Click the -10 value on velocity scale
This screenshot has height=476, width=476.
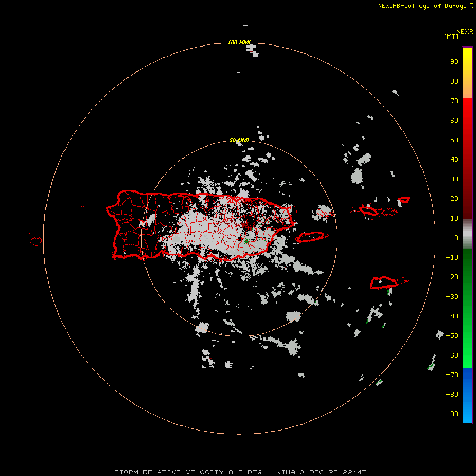click(452, 258)
